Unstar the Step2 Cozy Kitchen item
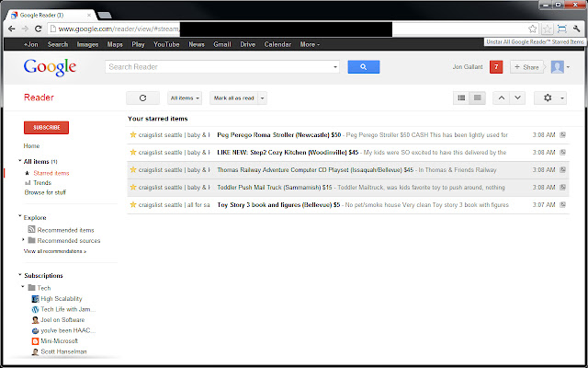This screenshot has width=588, height=368. coord(132,152)
